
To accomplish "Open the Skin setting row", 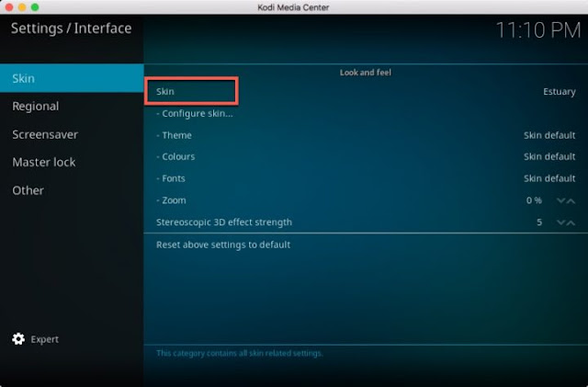I will [x=366, y=91].
